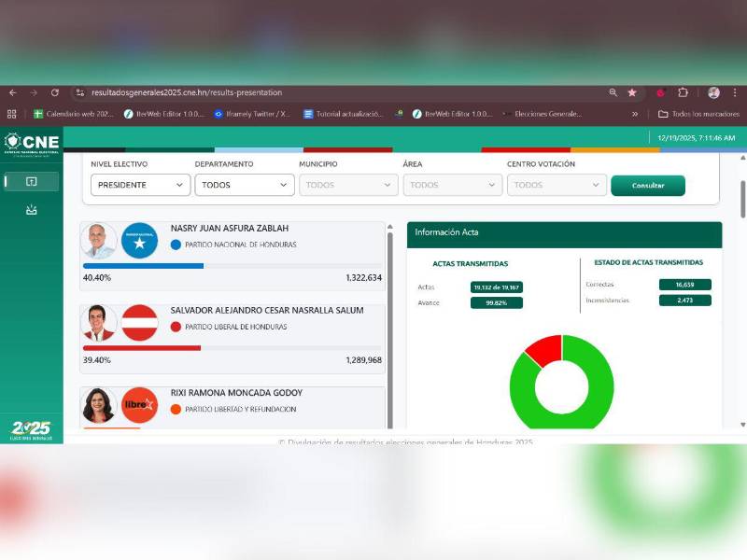Open the Departamento dropdown showing Todos
747x560 pixels.
click(245, 185)
